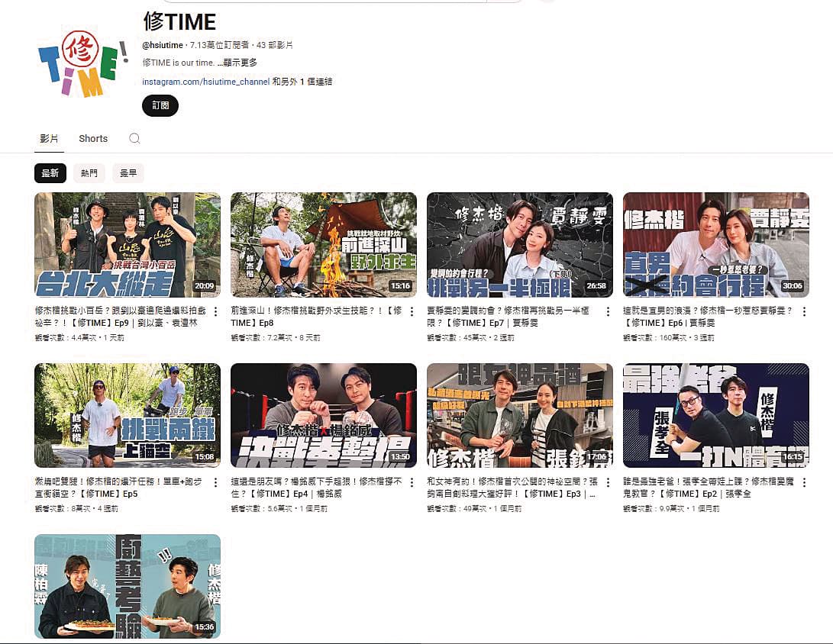This screenshot has width=833, height=644.
Task: Open 挑戰兩鐵上貓空 video thumbnail
Action: (x=128, y=415)
